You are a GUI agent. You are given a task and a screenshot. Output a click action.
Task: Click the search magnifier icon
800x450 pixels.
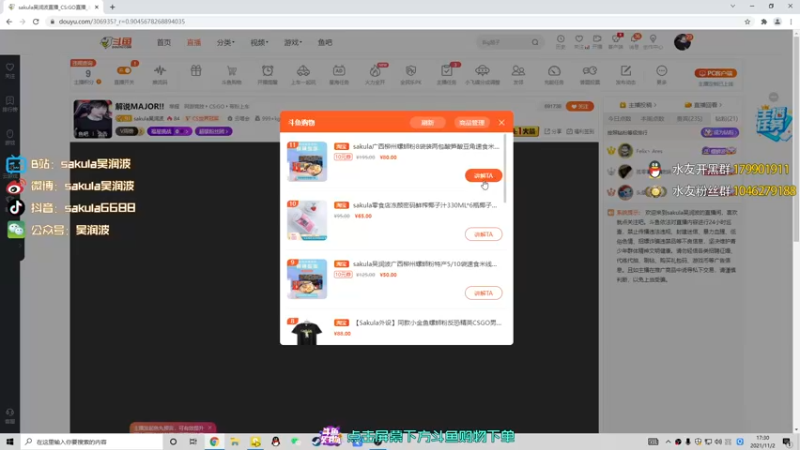535,42
